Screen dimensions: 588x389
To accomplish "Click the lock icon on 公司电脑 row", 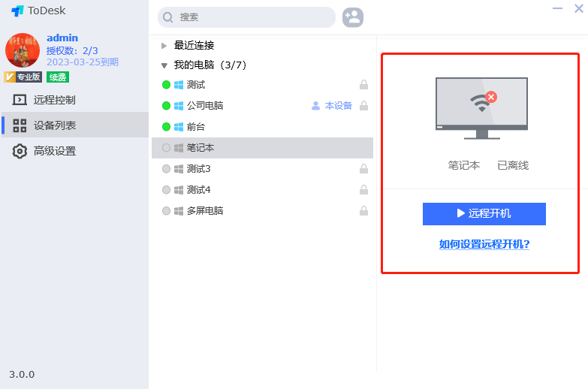I will click(363, 105).
